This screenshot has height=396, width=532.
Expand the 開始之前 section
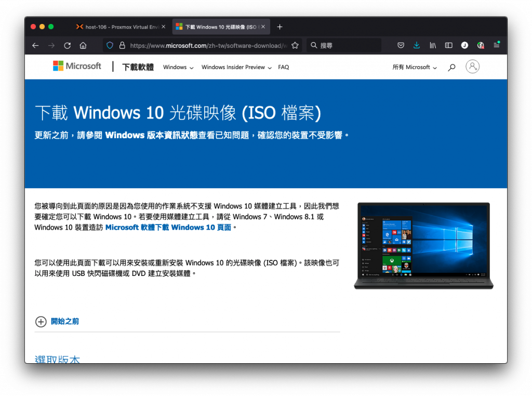[57, 321]
